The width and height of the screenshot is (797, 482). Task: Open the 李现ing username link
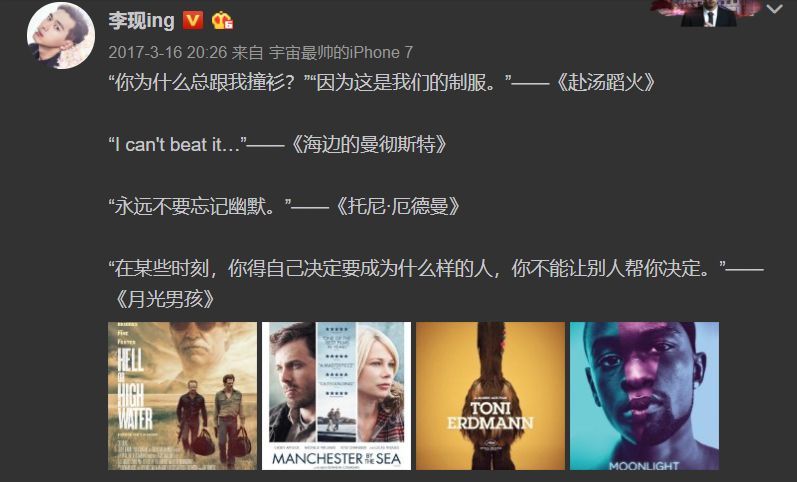tap(141, 21)
